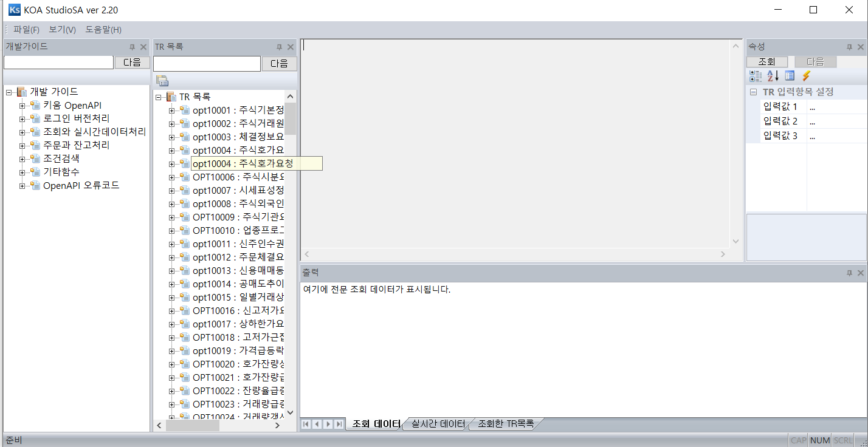Close the TR 목록 panel
Image resolution: width=868 pixels, height=447 pixels.
tap(291, 47)
